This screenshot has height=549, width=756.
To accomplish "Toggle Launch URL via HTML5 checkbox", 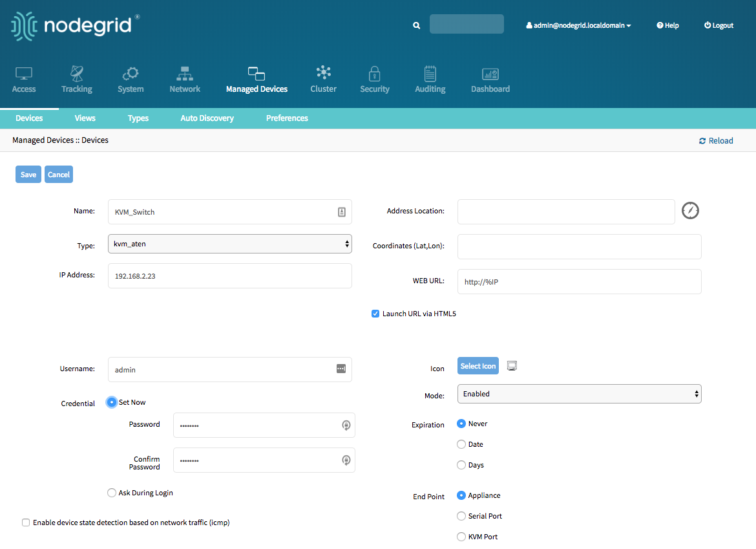I will coord(375,314).
